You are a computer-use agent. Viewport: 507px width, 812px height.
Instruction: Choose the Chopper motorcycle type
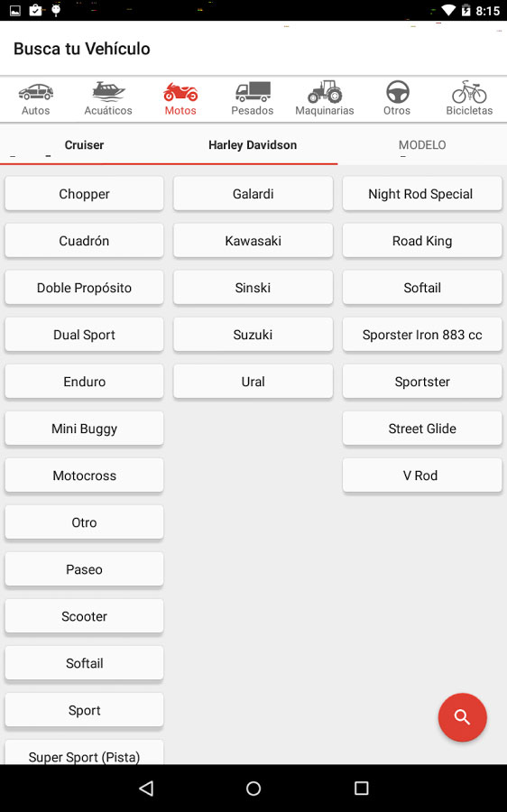coord(85,194)
